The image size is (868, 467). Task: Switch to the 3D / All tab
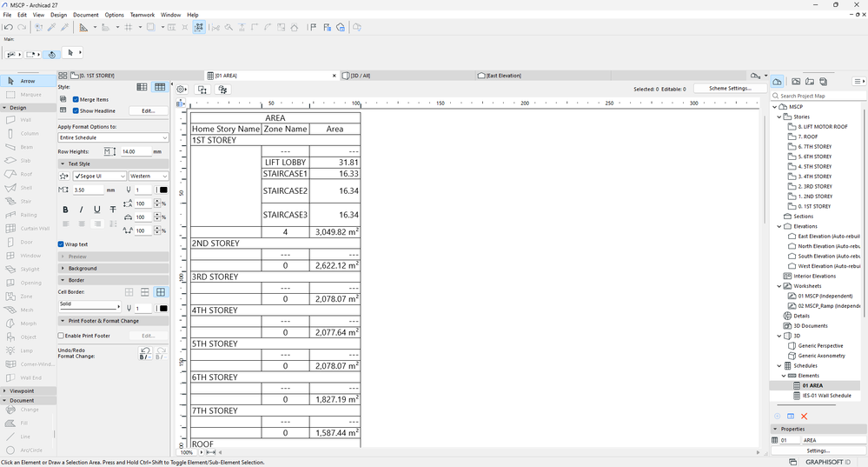click(x=407, y=76)
